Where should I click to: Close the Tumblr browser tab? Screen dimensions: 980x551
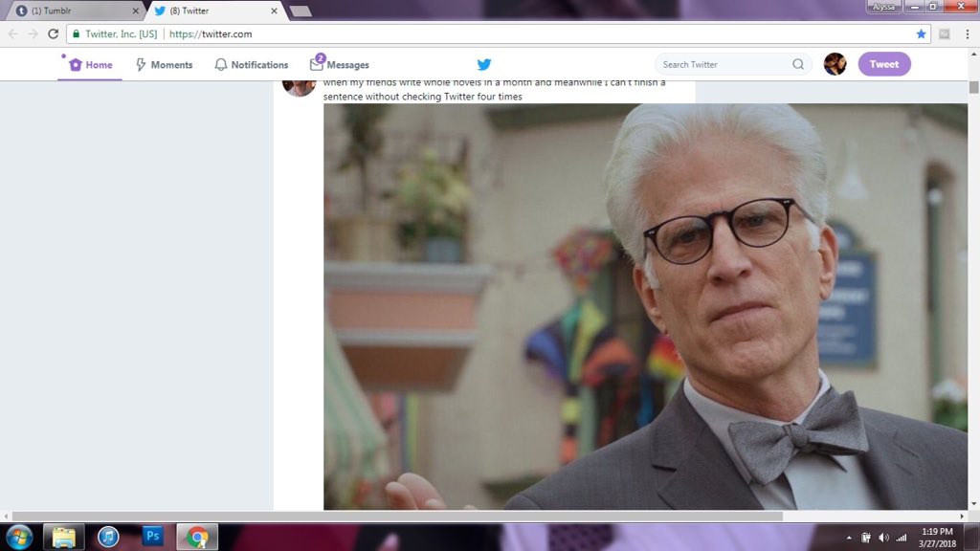pyautogui.click(x=135, y=11)
